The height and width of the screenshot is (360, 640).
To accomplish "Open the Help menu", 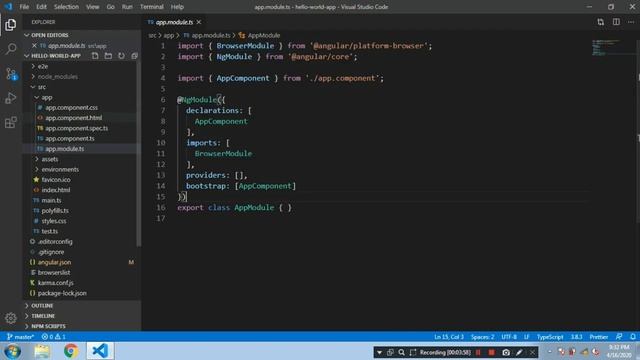I will [x=177, y=7].
